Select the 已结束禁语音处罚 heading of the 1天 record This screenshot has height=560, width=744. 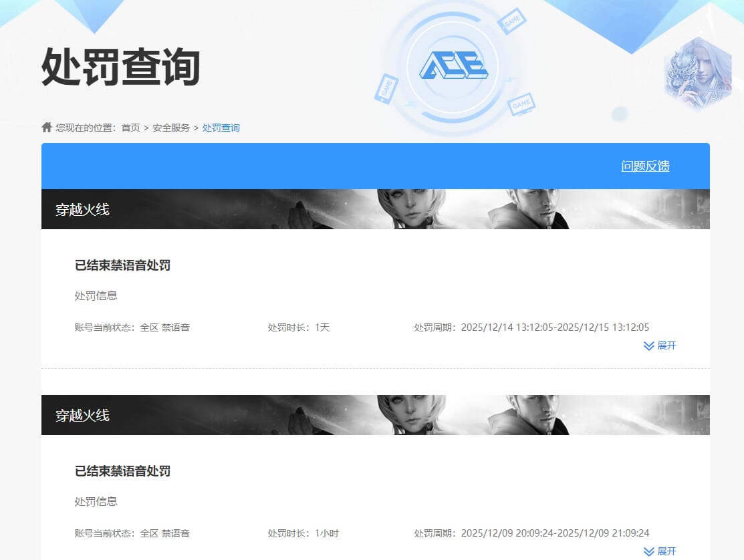(122, 265)
